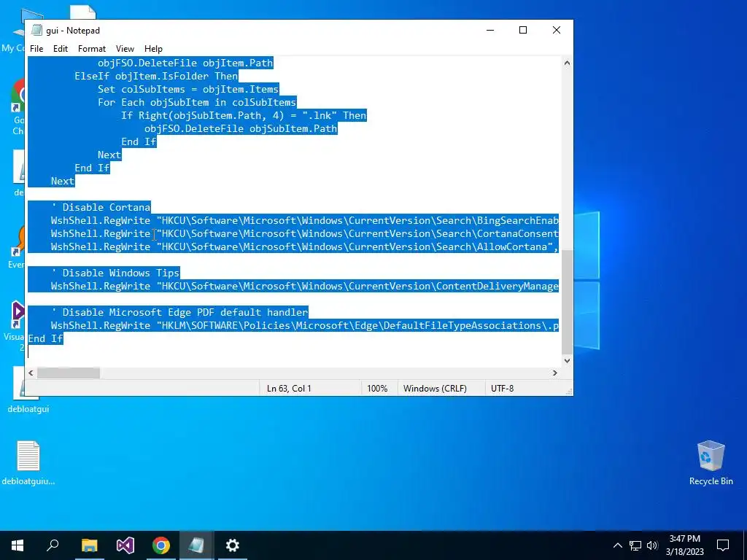Select the Notepad taskbar button
747x560 pixels.
[x=196, y=545]
